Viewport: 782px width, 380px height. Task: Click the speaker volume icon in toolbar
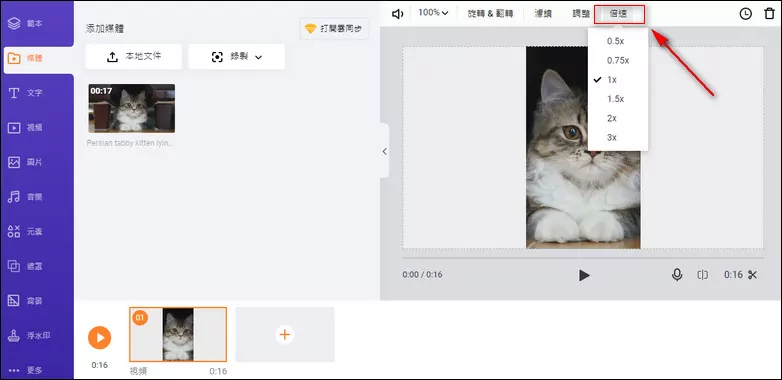(x=397, y=14)
